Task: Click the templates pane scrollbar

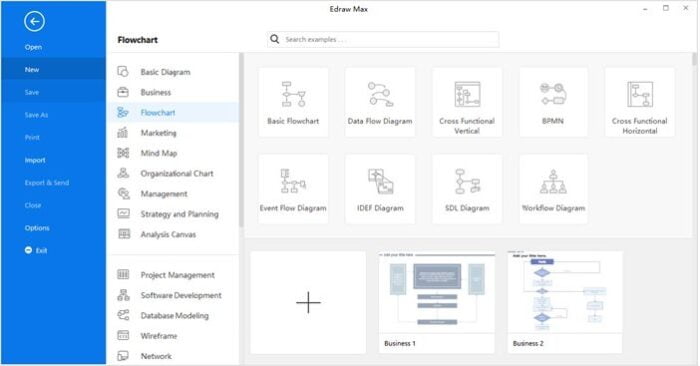Action: click(694, 59)
